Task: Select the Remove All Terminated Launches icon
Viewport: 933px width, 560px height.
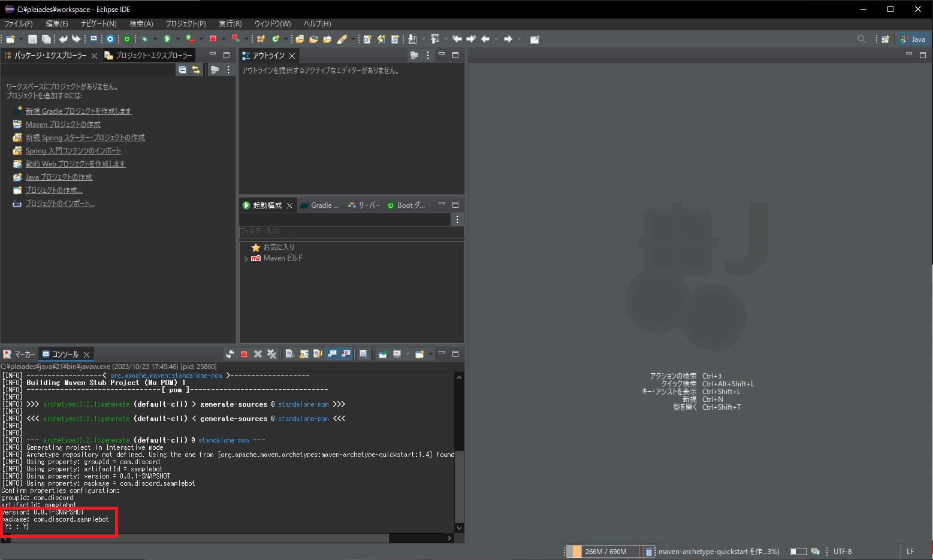Action: 271,353
